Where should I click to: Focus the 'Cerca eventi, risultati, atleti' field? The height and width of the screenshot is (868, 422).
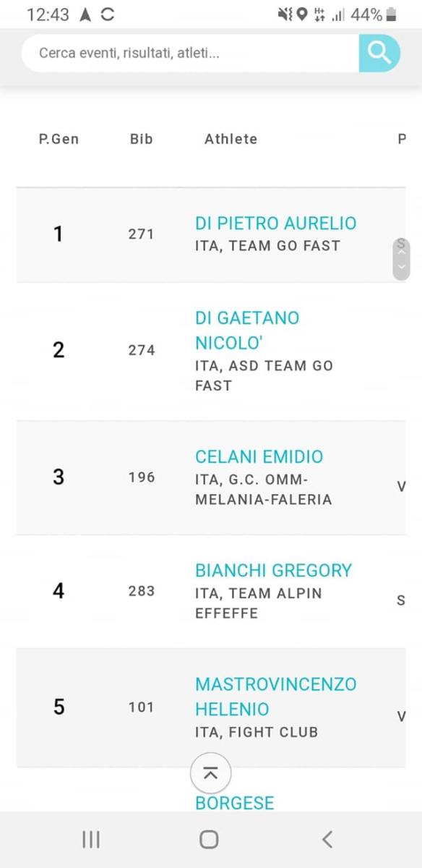coord(191,53)
